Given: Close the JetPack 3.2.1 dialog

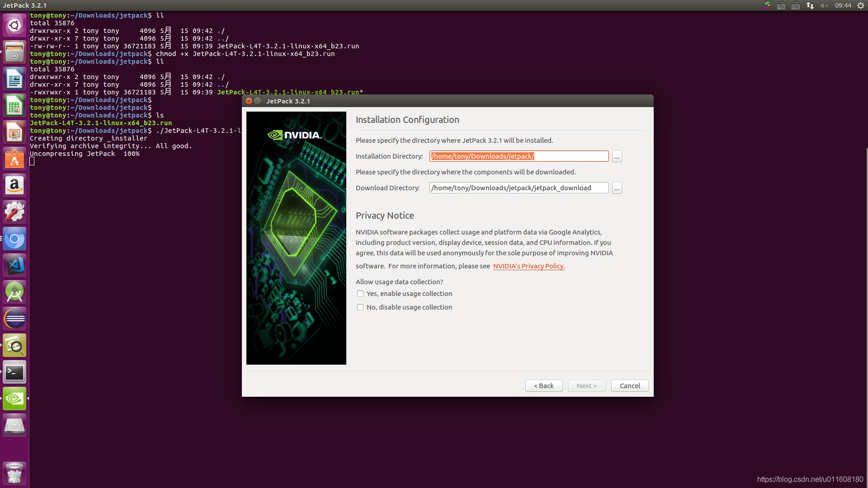Looking at the screenshot, I should coord(249,101).
